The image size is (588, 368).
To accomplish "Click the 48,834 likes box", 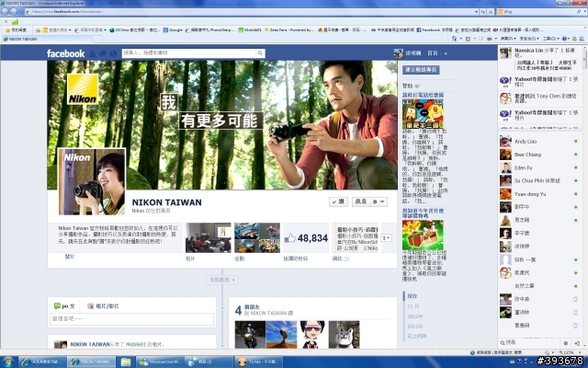I will click(306, 237).
